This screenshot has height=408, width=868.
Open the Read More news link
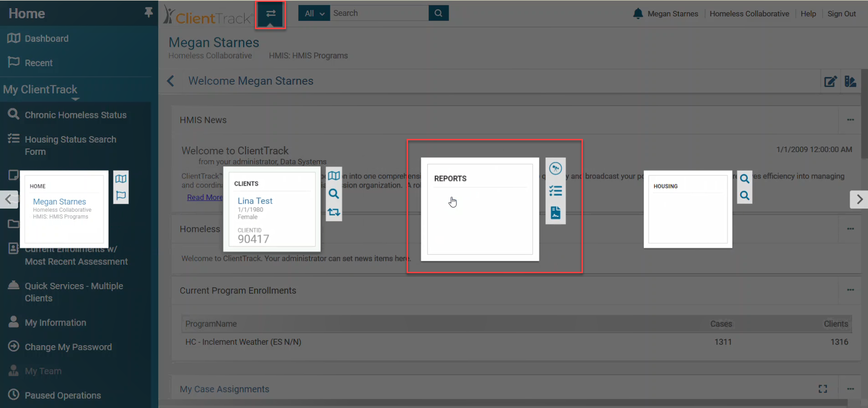tap(204, 197)
